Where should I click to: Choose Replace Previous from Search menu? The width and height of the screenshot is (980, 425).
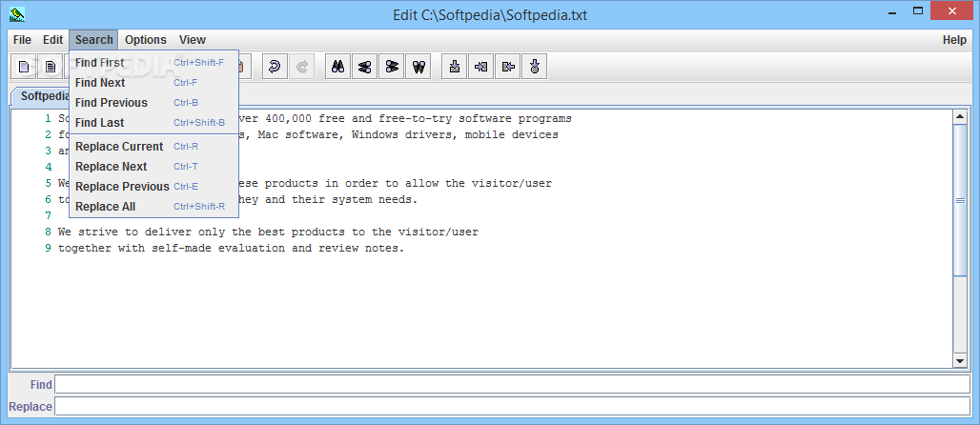(153, 186)
